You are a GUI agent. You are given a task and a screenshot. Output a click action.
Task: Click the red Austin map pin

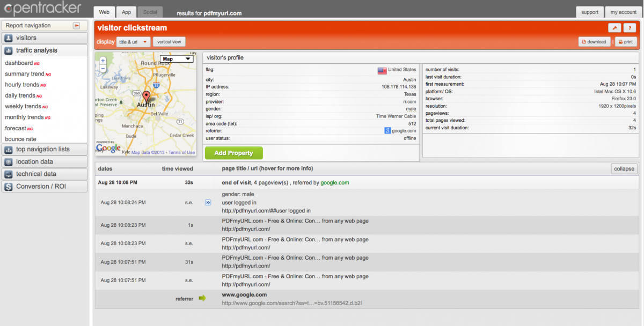[x=146, y=98]
